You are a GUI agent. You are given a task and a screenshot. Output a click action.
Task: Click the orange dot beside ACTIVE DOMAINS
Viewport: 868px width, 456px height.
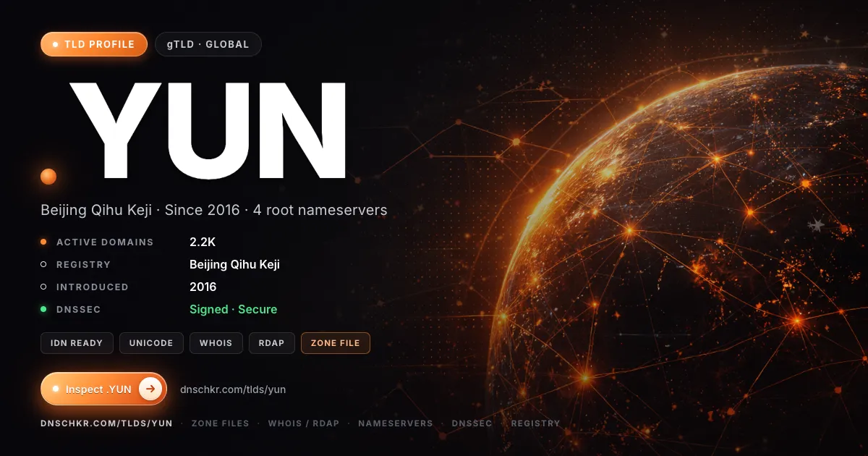point(43,242)
